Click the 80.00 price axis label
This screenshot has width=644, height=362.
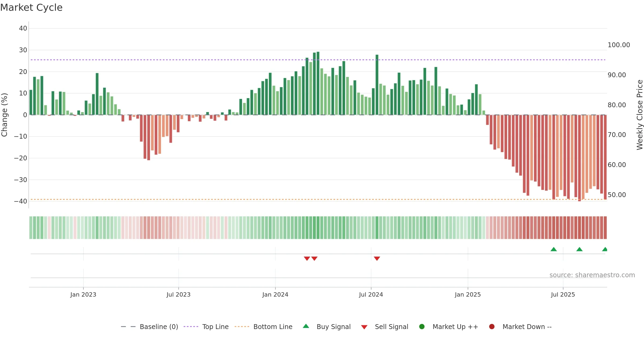[x=617, y=105]
